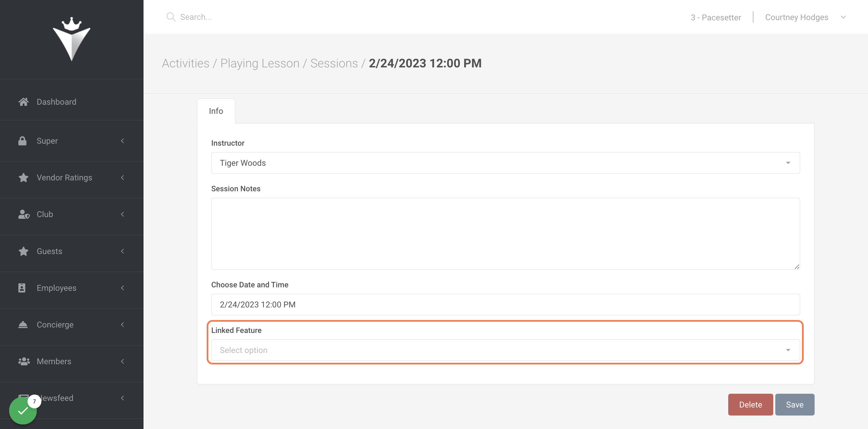Select the Info tab
Screen dimensions: 868x429
pos(216,111)
